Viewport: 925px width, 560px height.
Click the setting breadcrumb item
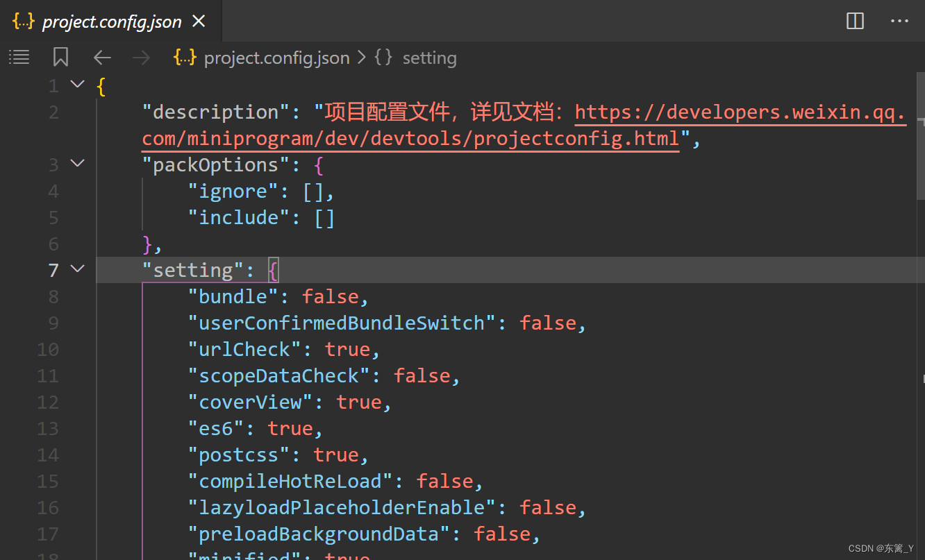(x=429, y=58)
